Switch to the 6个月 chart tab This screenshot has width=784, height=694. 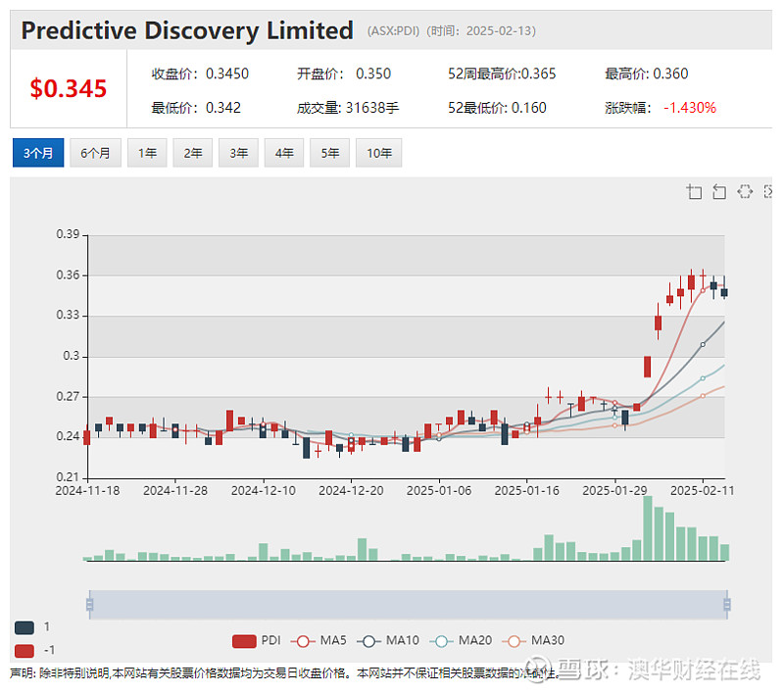click(95, 153)
